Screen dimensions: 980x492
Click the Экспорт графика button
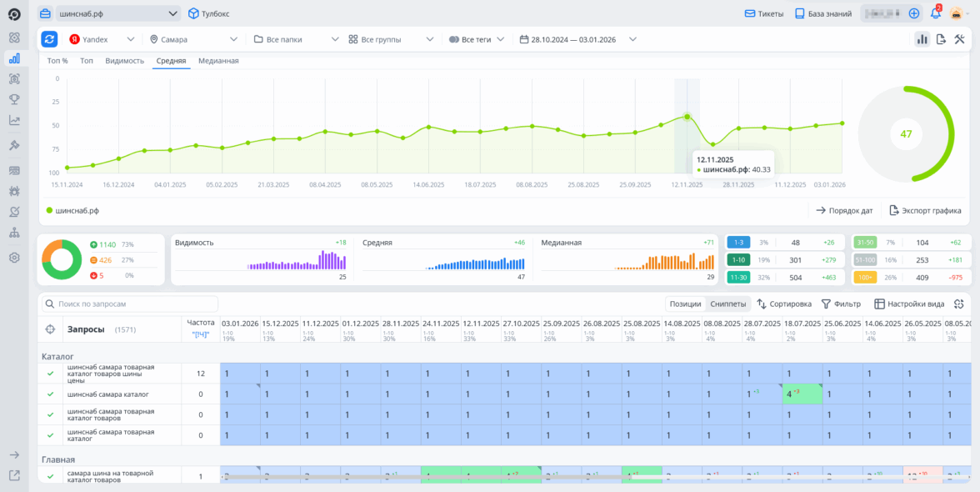[x=924, y=211]
